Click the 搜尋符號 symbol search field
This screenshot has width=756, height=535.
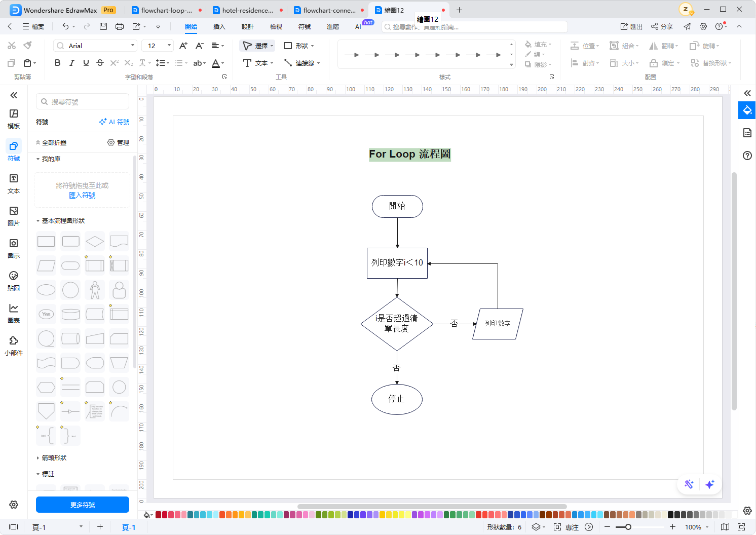click(x=83, y=102)
